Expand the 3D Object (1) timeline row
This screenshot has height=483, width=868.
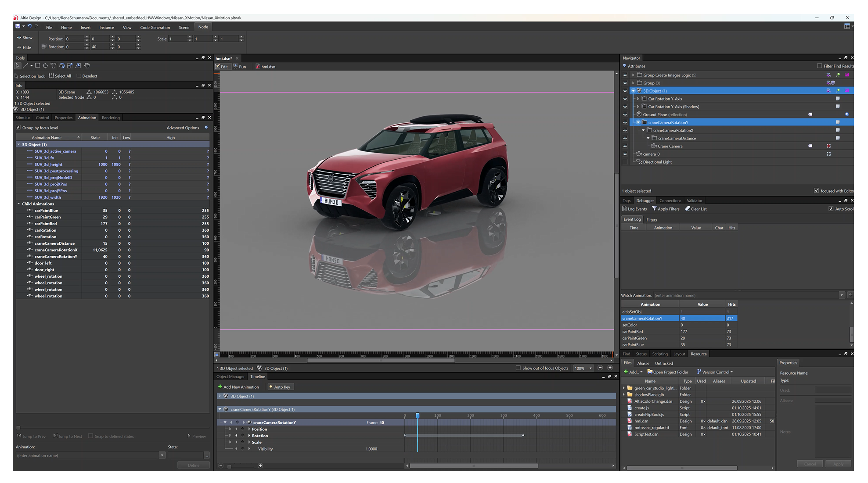[x=220, y=396]
